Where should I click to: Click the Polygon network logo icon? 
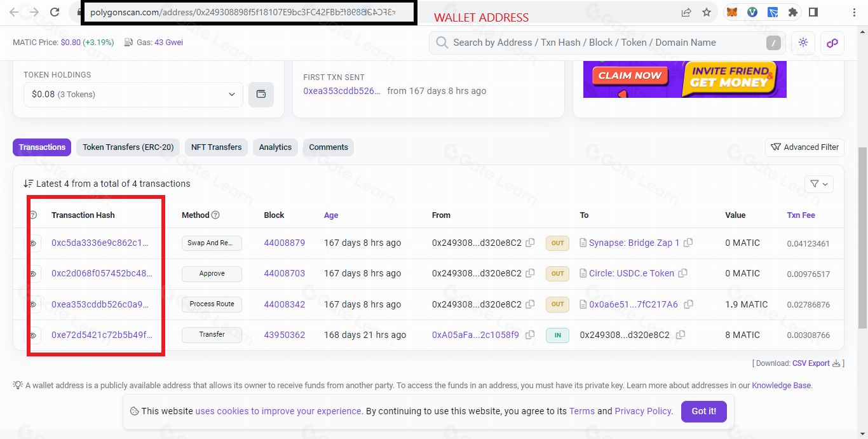click(832, 43)
